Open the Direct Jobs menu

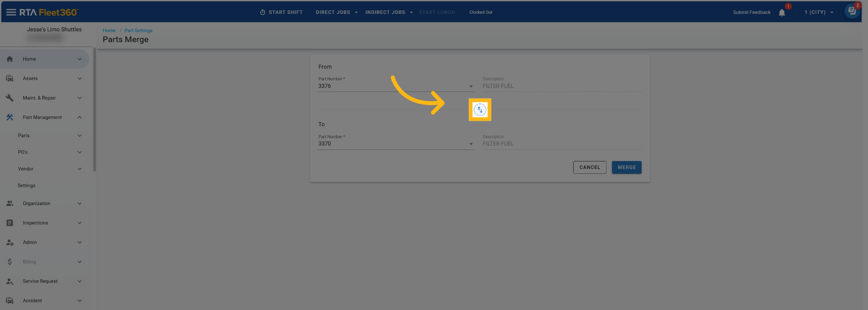click(336, 12)
